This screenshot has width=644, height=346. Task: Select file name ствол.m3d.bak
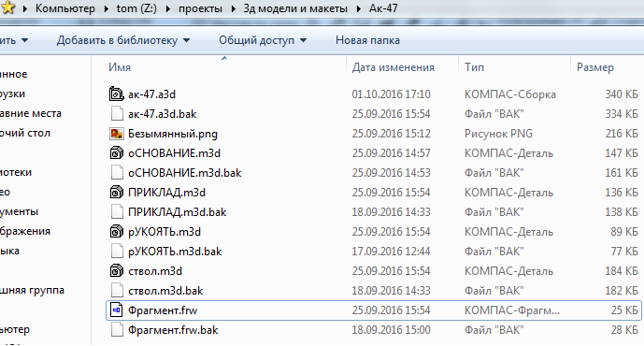coord(165,291)
